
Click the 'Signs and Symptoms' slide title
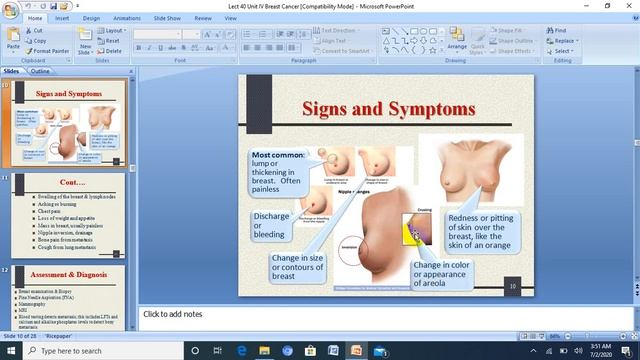389,109
